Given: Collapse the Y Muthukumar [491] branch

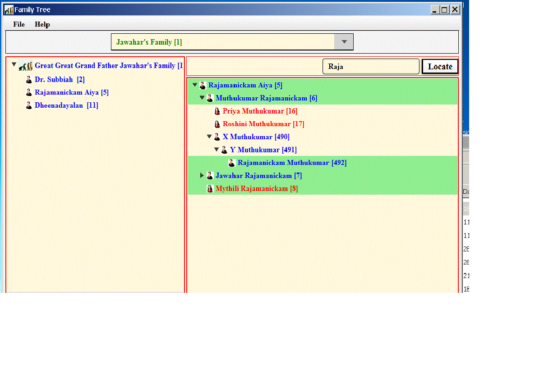Looking at the screenshot, I should pyautogui.click(x=216, y=149).
